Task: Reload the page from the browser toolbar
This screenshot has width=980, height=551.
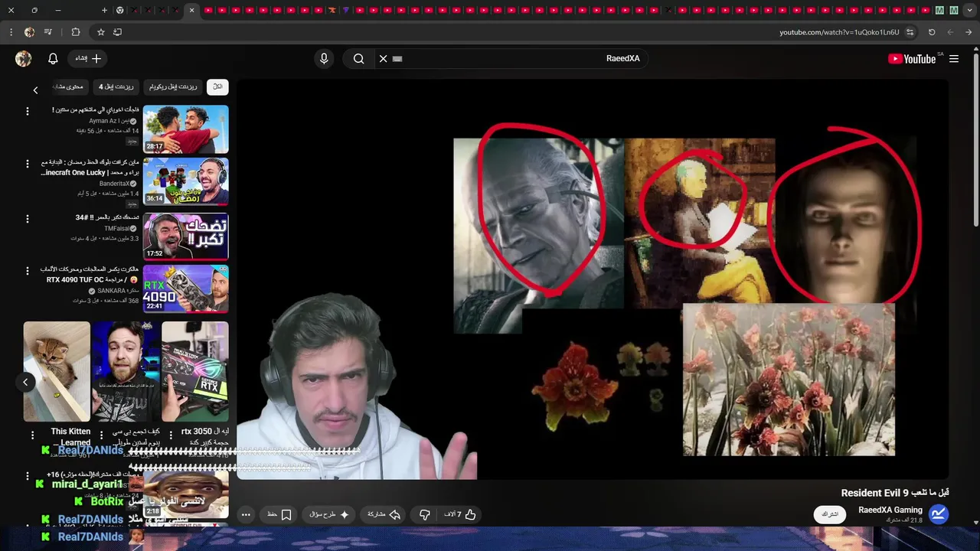Action: [932, 32]
